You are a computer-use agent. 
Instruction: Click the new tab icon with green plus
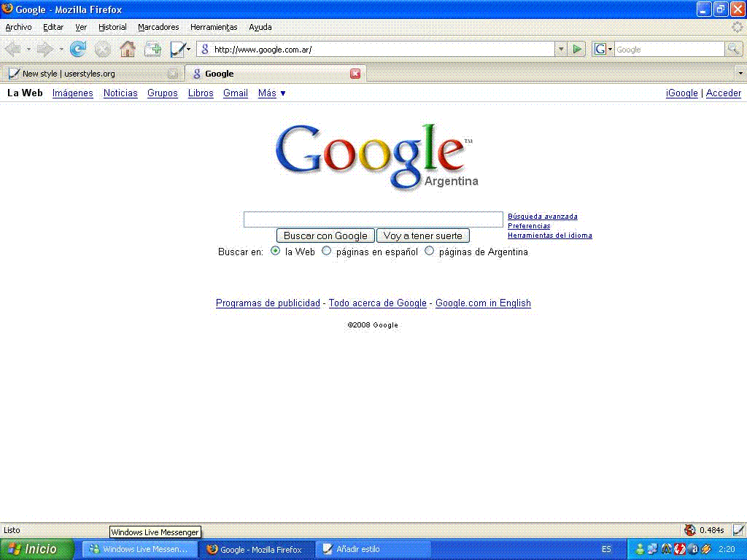coord(152,49)
